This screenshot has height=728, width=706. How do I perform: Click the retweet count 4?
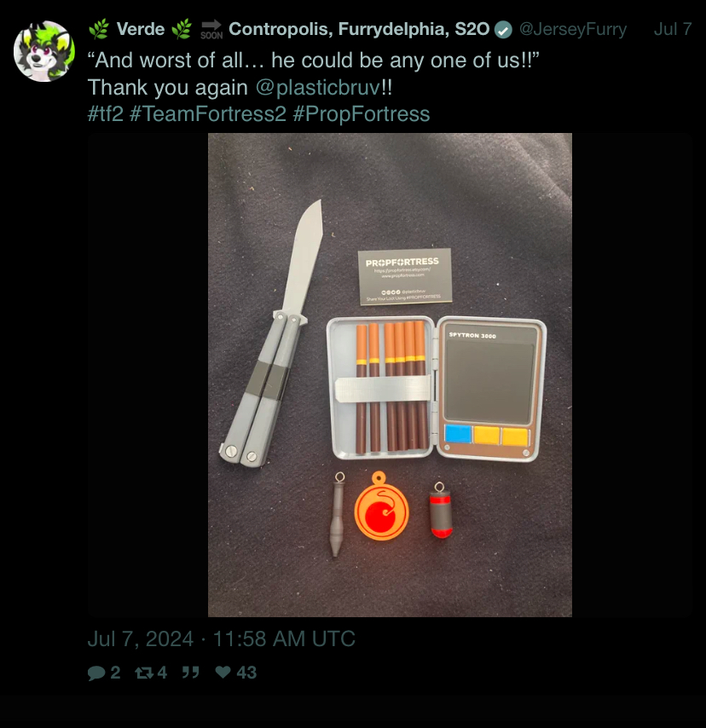pos(162,673)
